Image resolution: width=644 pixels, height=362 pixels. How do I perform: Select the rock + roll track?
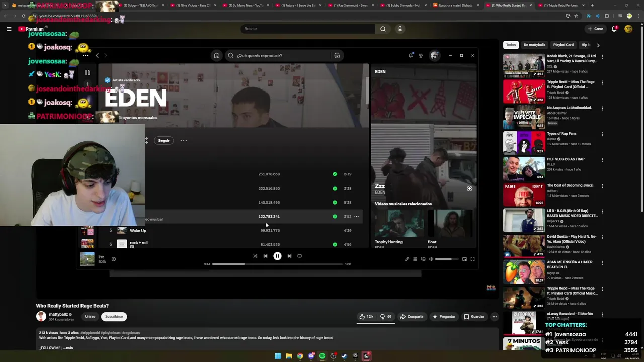coord(139,243)
